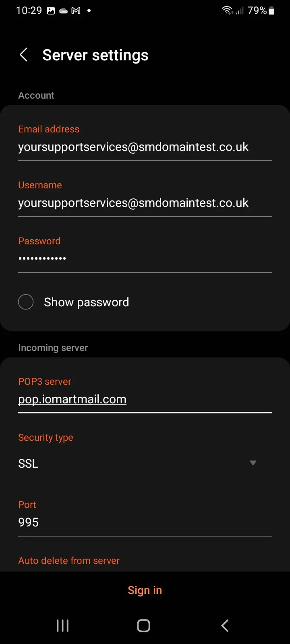Select the Port field showing 995
Screen dimensions: 290x644
[x=145, y=522]
